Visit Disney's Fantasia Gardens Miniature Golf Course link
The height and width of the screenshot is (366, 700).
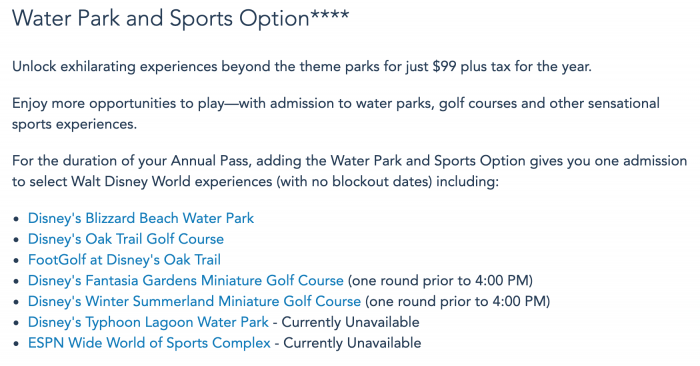pos(186,281)
